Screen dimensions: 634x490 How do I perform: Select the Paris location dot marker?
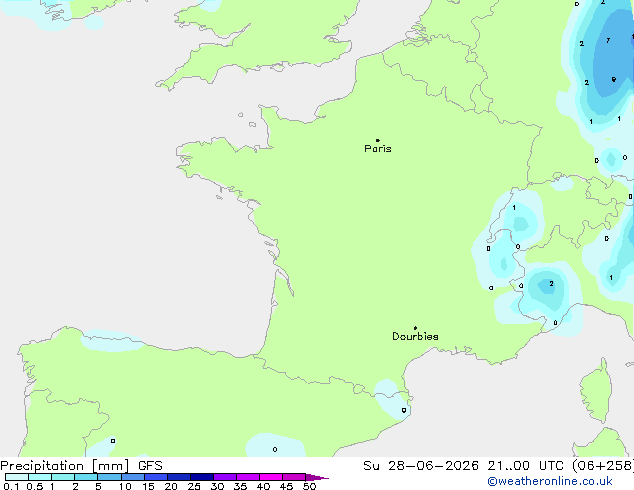tap(378, 140)
